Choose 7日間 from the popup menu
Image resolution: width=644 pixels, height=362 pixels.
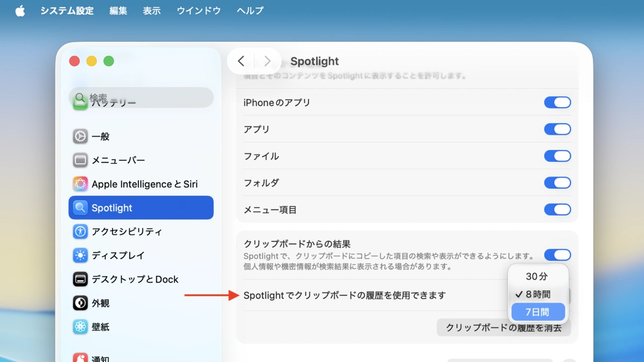(537, 312)
